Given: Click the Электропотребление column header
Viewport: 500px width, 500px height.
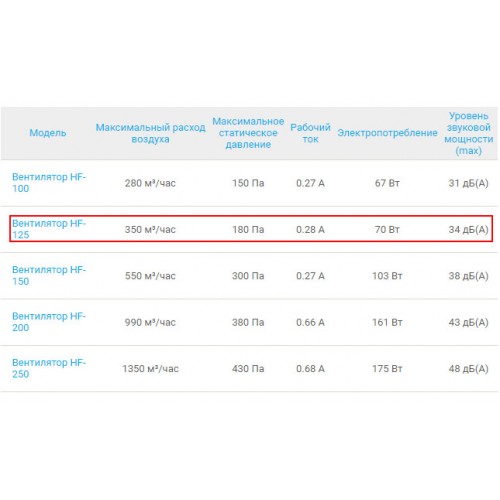Looking at the screenshot, I should [x=387, y=133].
